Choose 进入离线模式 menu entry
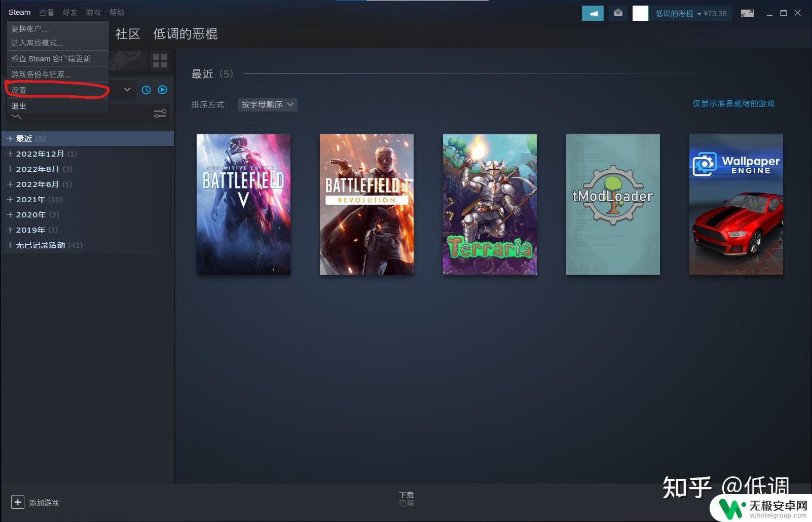Image resolution: width=812 pixels, height=522 pixels. [x=58, y=43]
